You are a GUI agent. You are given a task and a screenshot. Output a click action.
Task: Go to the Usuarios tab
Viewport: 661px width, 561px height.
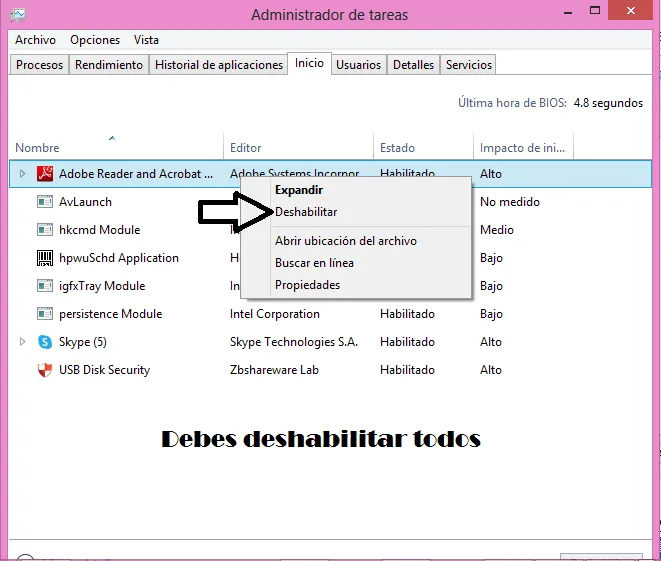pos(358,65)
